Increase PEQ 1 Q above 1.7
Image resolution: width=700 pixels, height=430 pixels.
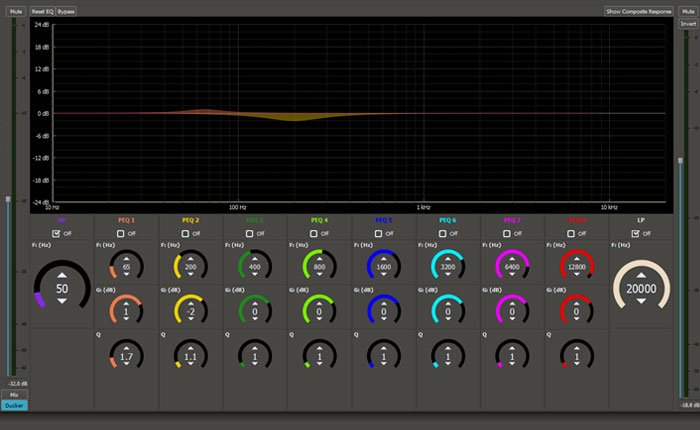coord(126,348)
